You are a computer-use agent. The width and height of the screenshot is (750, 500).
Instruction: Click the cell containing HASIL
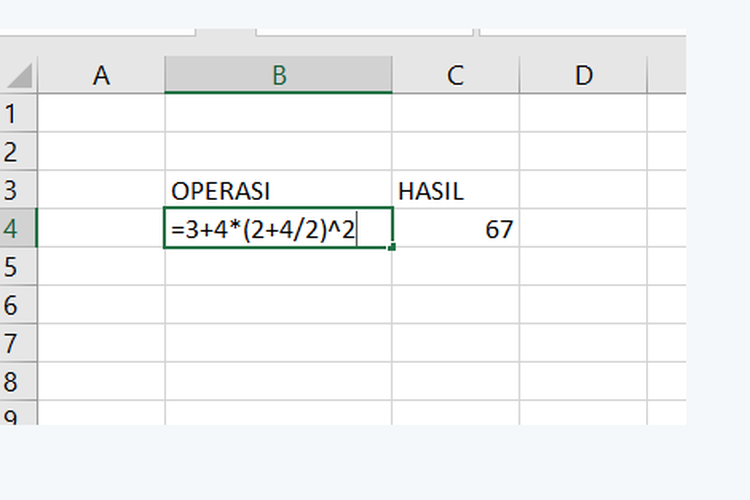[x=455, y=190]
